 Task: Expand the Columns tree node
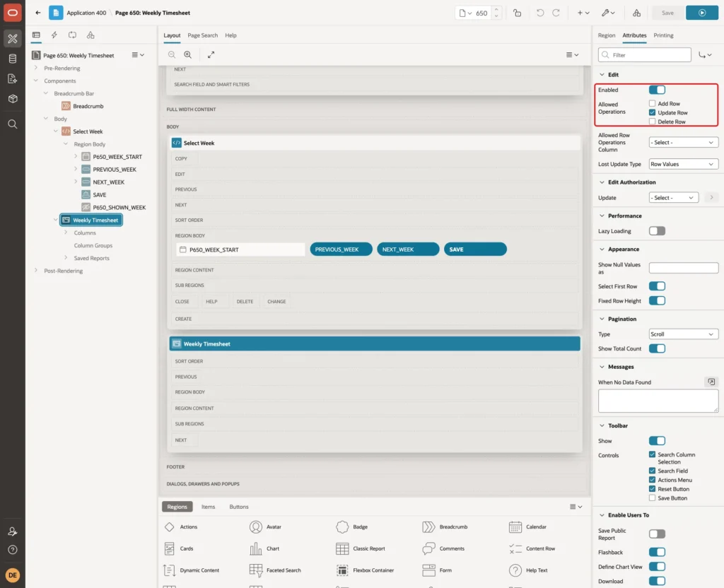click(66, 233)
